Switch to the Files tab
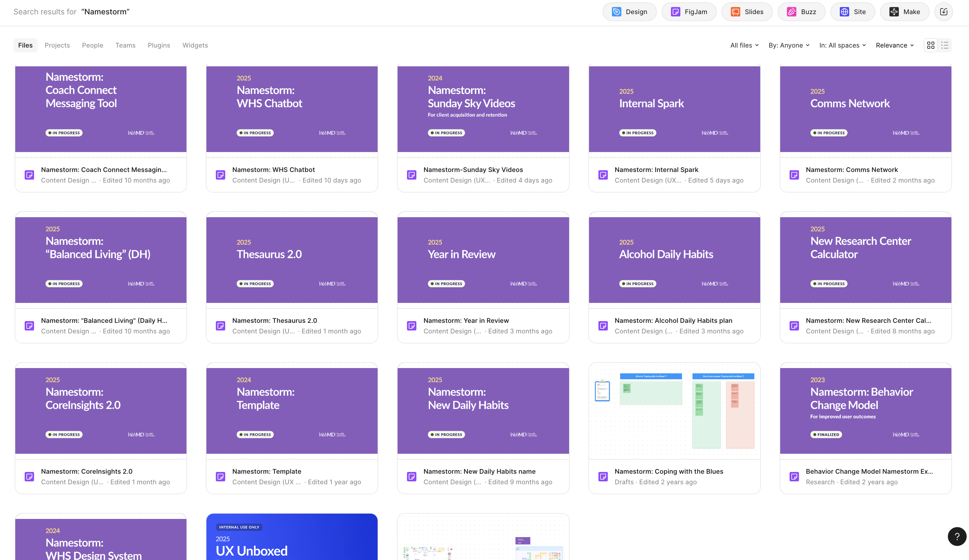This screenshot has height=560, width=969. tap(25, 45)
